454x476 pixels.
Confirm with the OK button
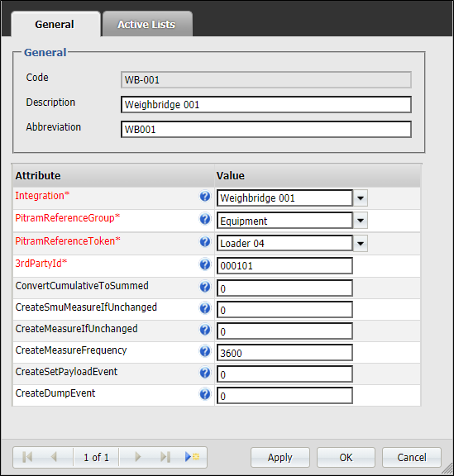pos(346,457)
